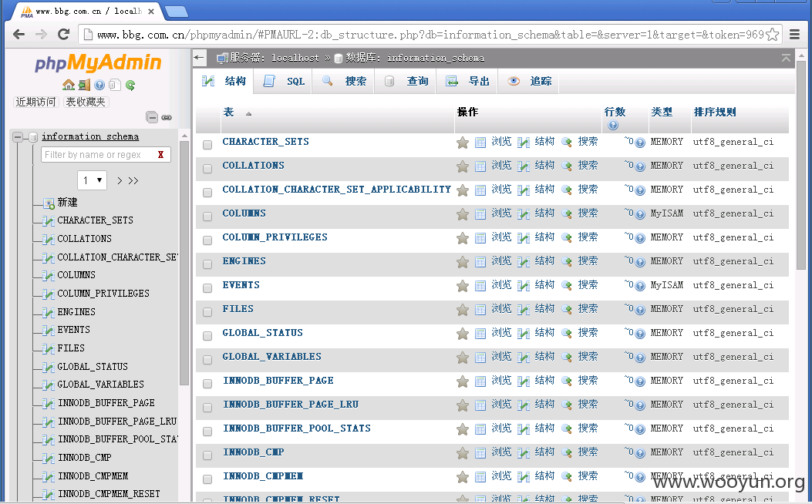Open the help question mark icon in sidebar

click(x=99, y=85)
